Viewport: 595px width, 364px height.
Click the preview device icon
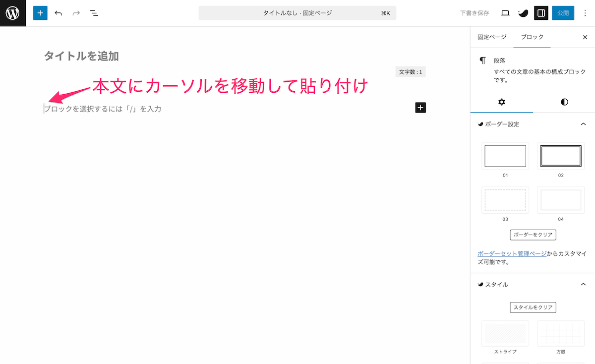point(505,13)
